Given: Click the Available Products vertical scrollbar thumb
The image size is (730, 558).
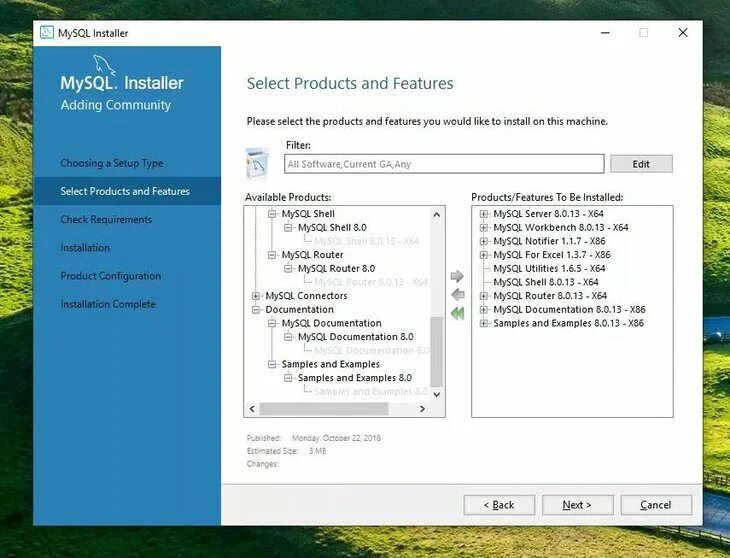Looking at the screenshot, I should [x=436, y=352].
